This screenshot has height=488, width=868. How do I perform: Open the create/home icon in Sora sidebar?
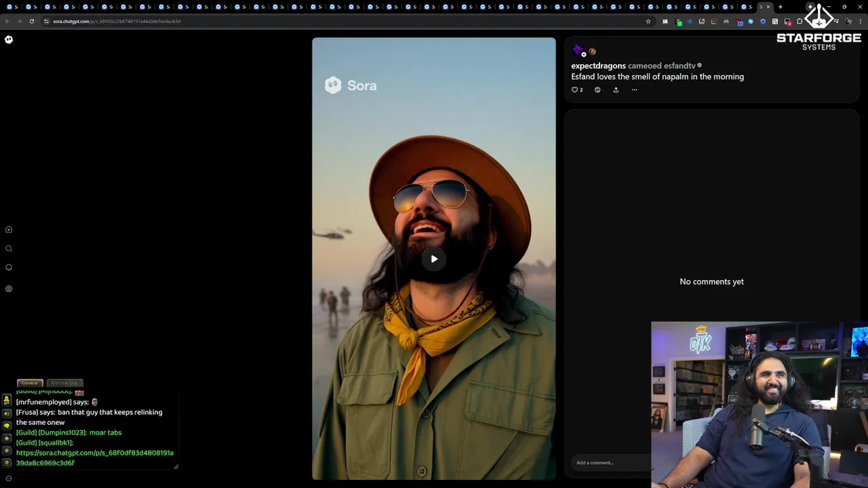click(x=9, y=230)
